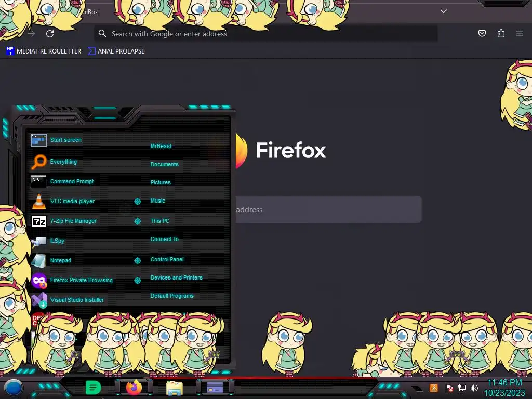Open 7-Zip File Manager
Viewport: 532px width, 399px height.
pos(64,221)
